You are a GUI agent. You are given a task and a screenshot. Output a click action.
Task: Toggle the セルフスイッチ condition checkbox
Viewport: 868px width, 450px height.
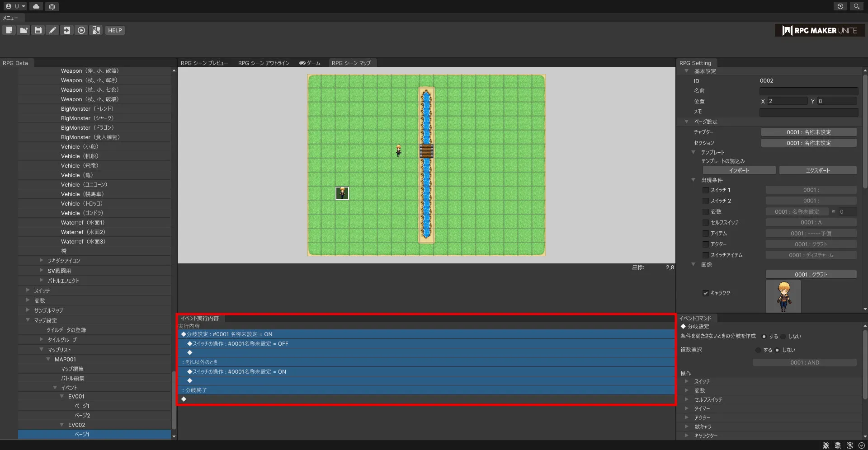(x=705, y=223)
